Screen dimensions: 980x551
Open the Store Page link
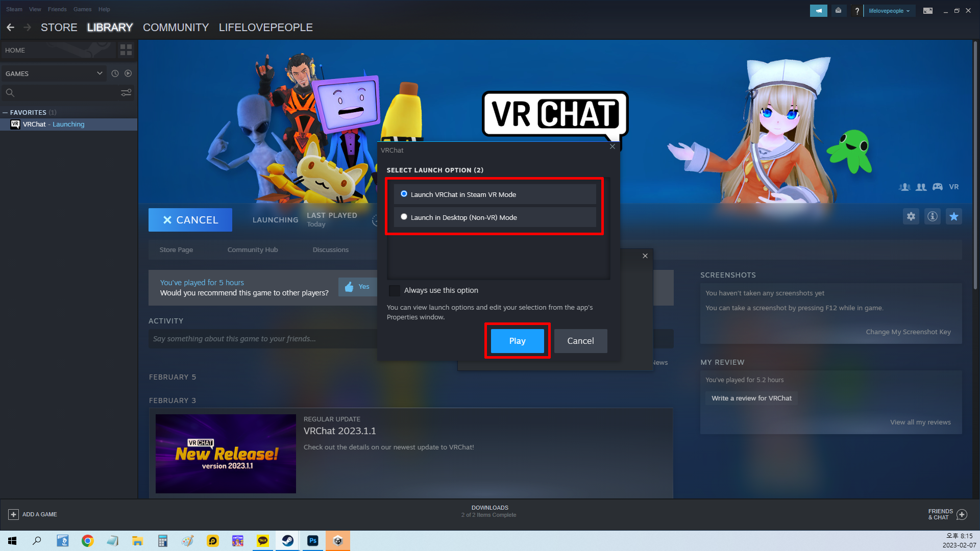176,249
